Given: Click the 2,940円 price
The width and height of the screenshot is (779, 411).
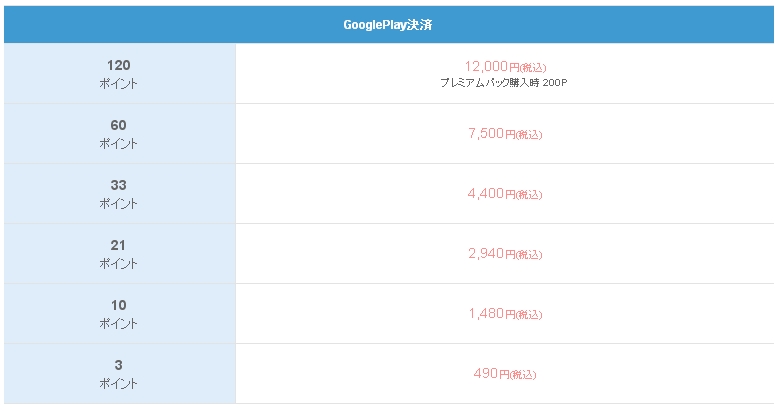Looking at the screenshot, I should point(505,253).
